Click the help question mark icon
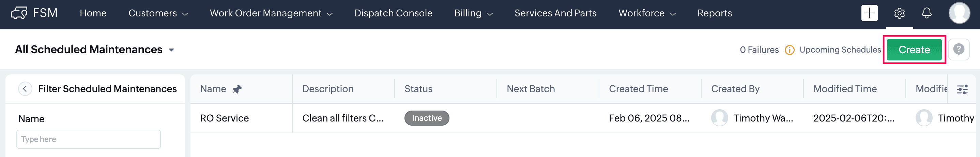 click(958, 49)
